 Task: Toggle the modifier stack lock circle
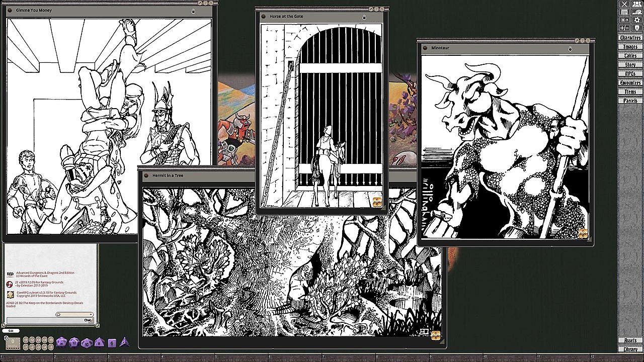pos(6,338)
